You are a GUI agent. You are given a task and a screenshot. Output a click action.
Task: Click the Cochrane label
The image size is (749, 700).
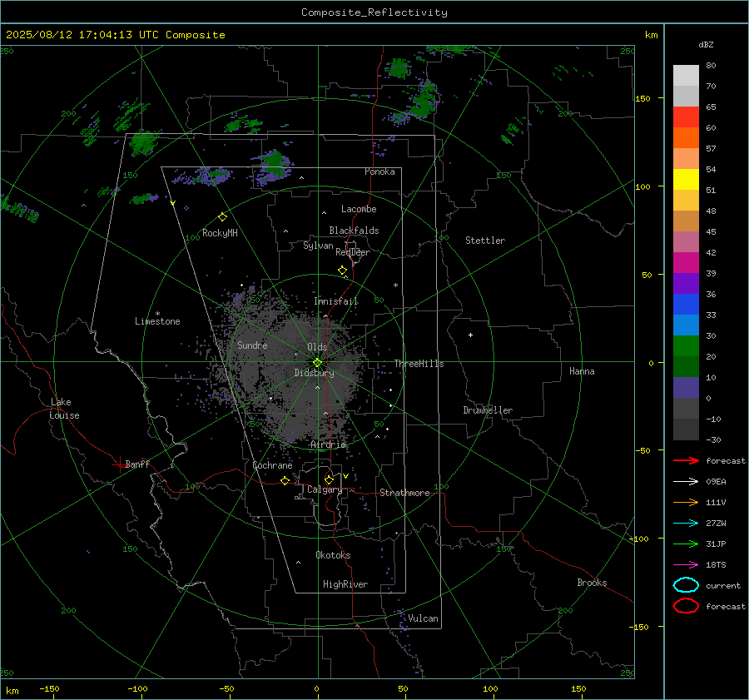click(272, 465)
